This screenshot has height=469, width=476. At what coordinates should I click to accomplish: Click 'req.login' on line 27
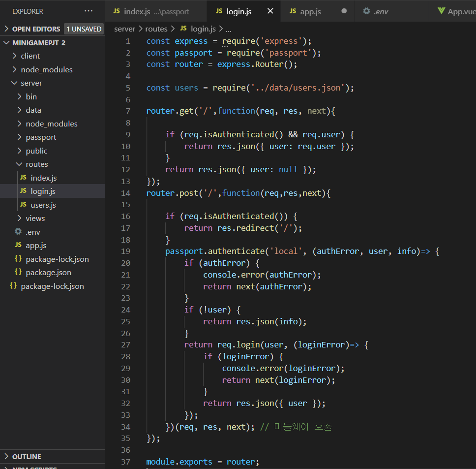238,344
